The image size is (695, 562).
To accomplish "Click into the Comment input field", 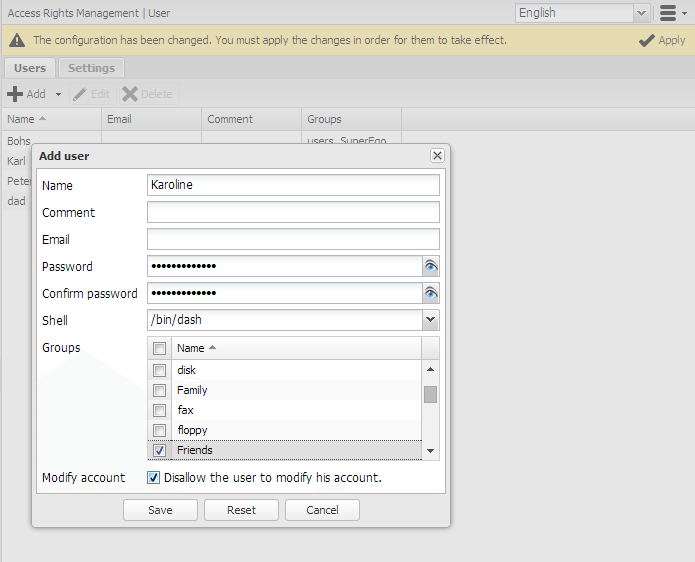I will [x=293, y=212].
